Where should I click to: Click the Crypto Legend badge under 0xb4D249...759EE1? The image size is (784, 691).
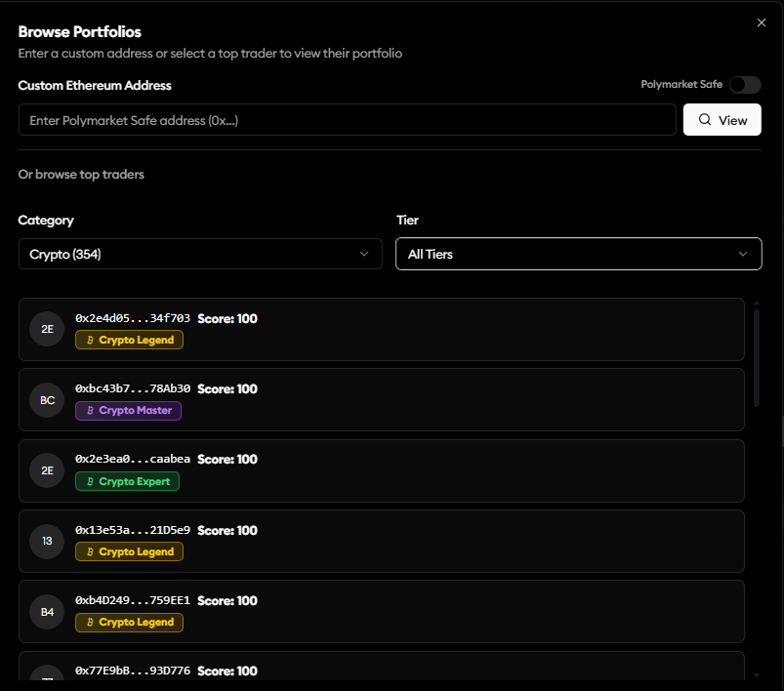(x=129, y=623)
